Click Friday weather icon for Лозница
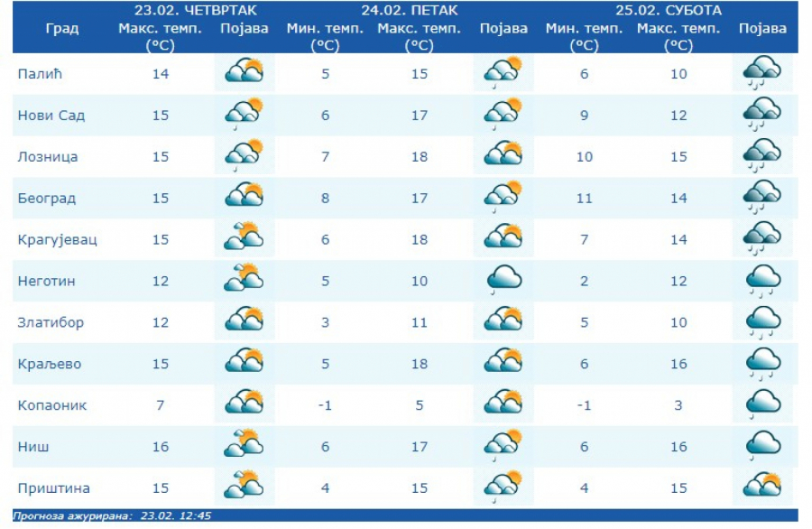The image size is (812, 529). pos(503,156)
